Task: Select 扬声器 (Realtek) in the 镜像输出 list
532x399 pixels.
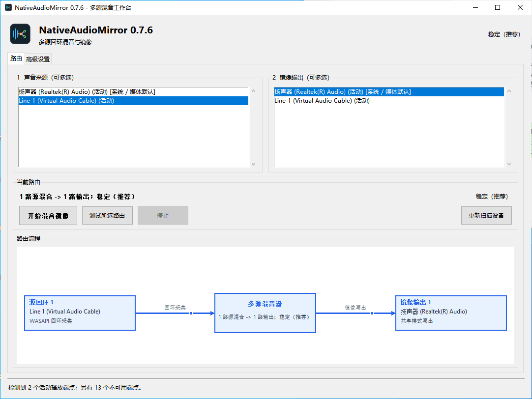Action: tap(389, 92)
